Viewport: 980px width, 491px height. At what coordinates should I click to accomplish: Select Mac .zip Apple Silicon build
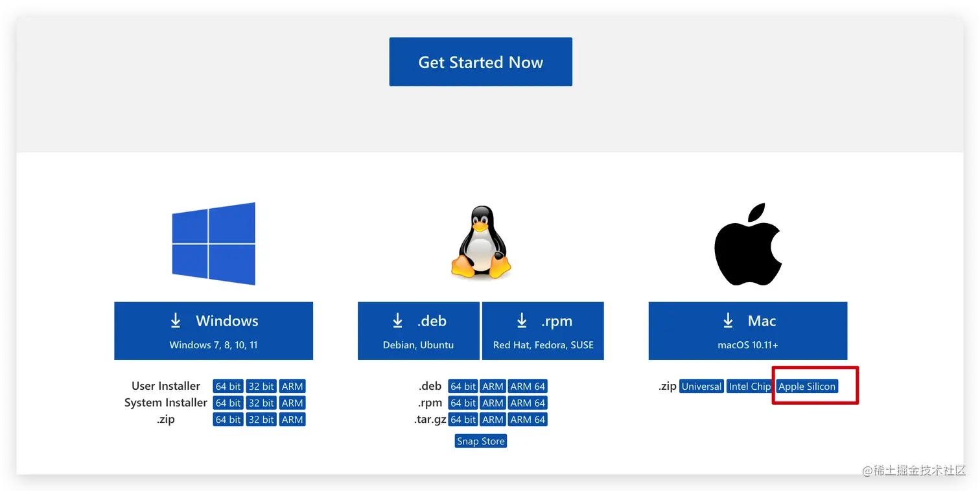click(x=807, y=387)
